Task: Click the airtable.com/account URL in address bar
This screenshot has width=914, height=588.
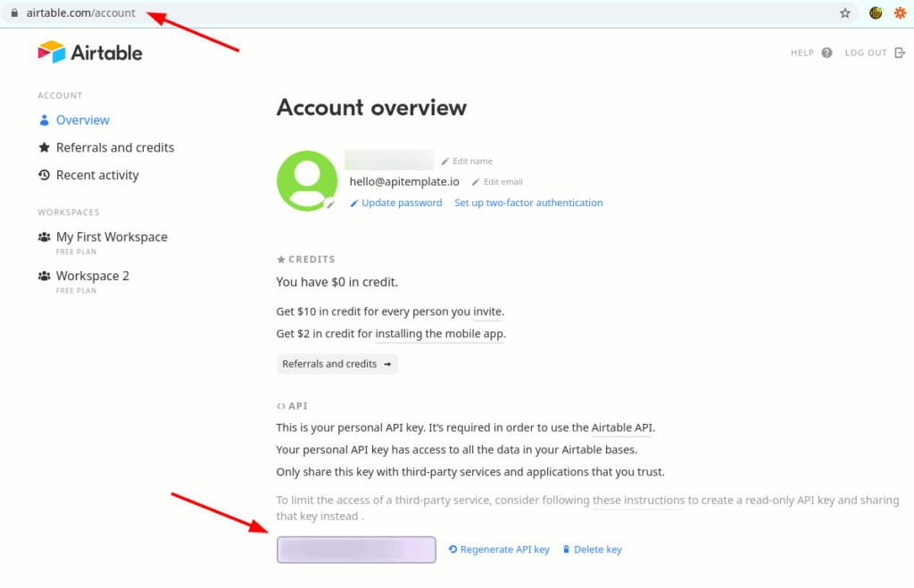Action: 80,12
